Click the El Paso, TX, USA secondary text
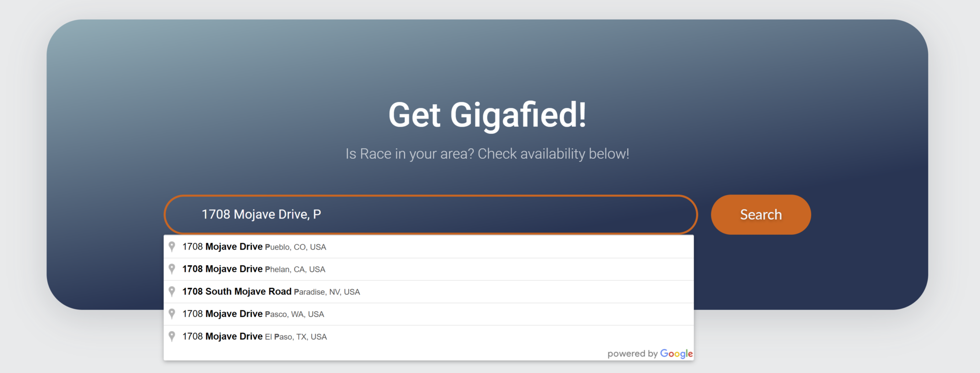The image size is (980, 373). 296,337
